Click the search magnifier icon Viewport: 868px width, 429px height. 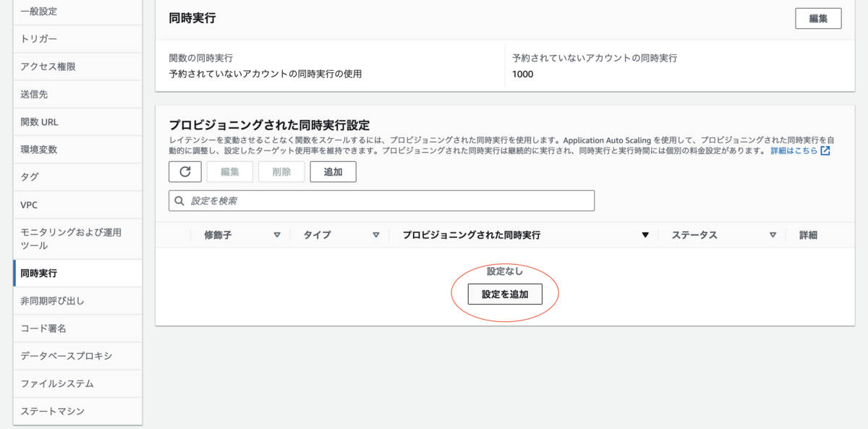(179, 200)
